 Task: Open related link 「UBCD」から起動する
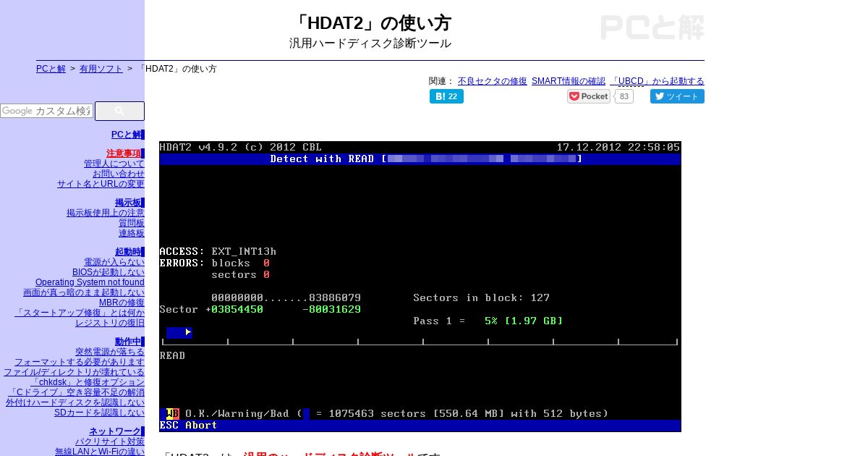point(657,81)
